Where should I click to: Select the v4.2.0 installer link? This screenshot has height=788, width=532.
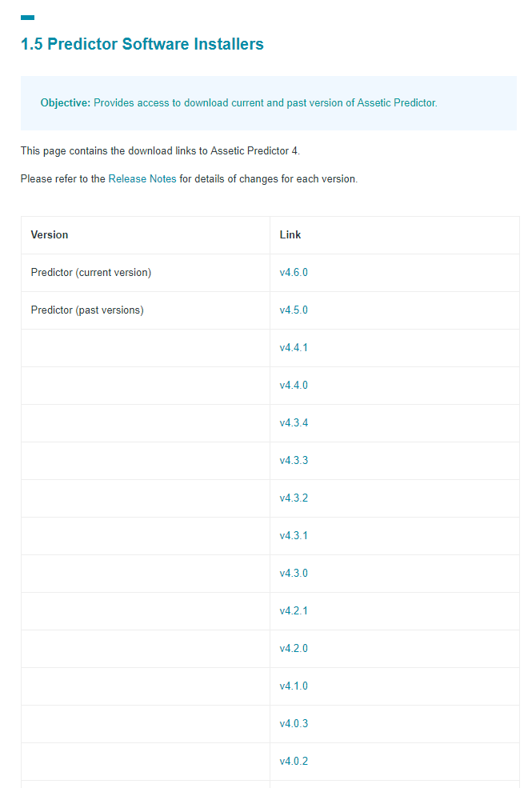(x=294, y=648)
